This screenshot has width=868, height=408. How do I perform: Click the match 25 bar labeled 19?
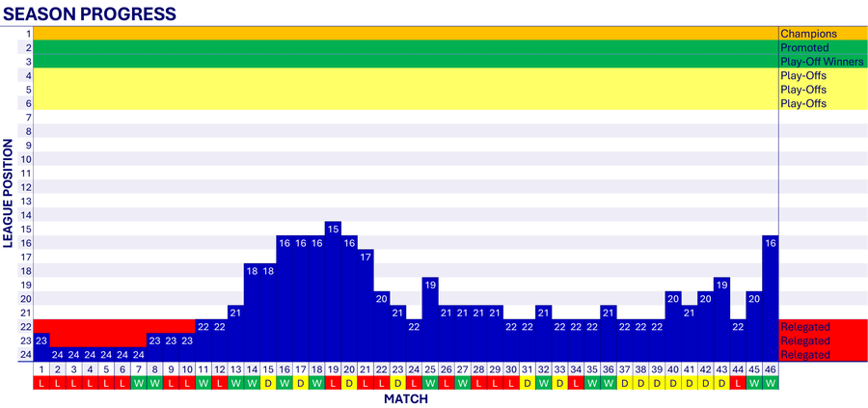coord(430,319)
